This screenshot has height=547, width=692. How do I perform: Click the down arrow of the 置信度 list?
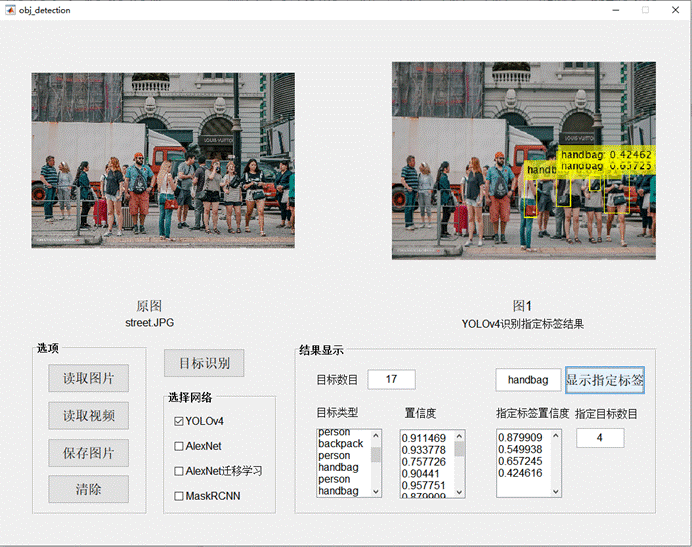click(x=459, y=492)
